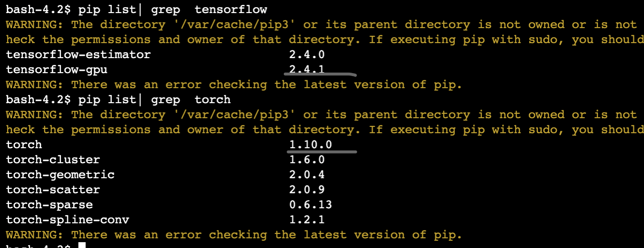This screenshot has height=248, width=644.
Task: Click torch-geometric version 2.0.4
Action: [307, 175]
